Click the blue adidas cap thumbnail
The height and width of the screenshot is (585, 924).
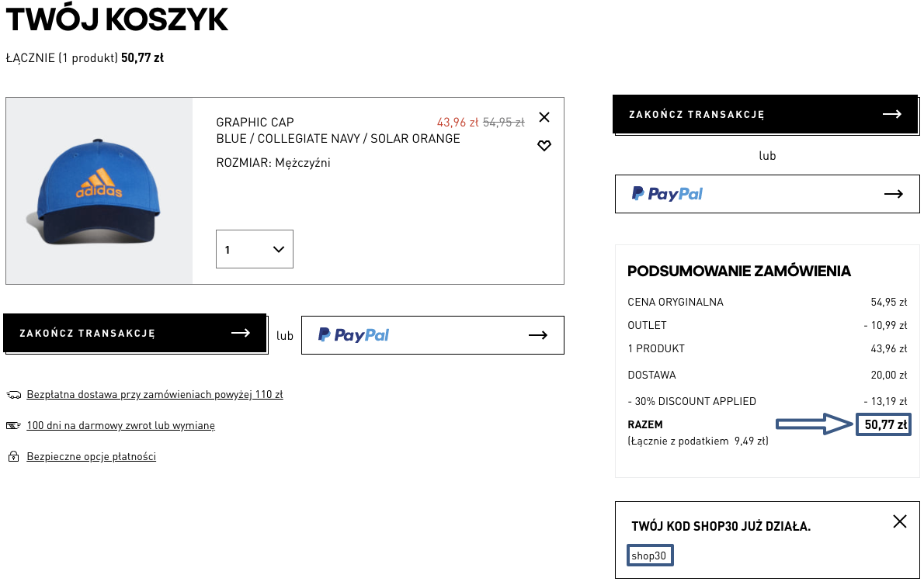pyautogui.click(x=99, y=191)
